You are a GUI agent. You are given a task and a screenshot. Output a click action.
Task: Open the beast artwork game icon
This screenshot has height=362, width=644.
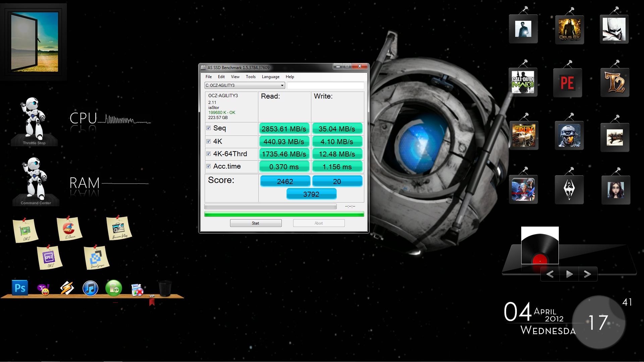(615, 137)
